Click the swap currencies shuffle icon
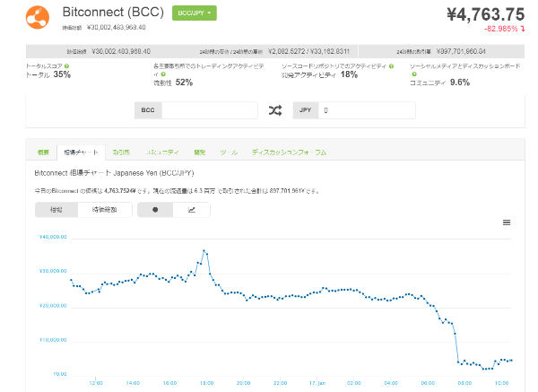 point(275,110)
